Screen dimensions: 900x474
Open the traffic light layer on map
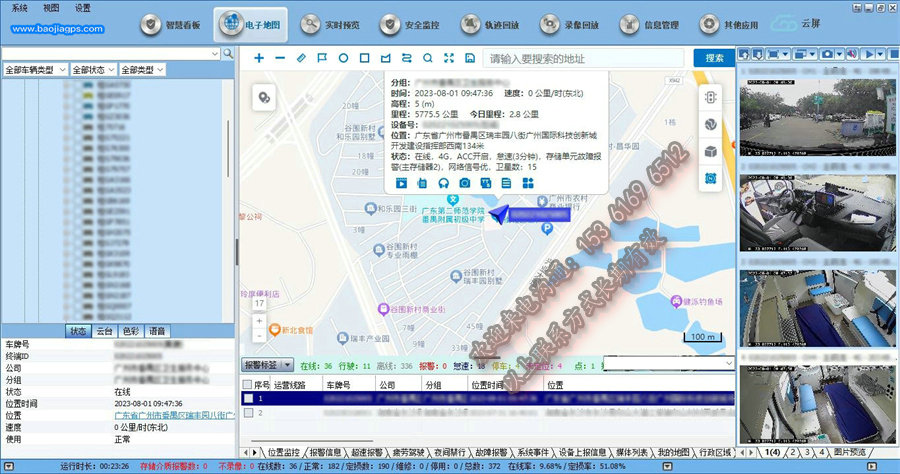coord(711,98)
